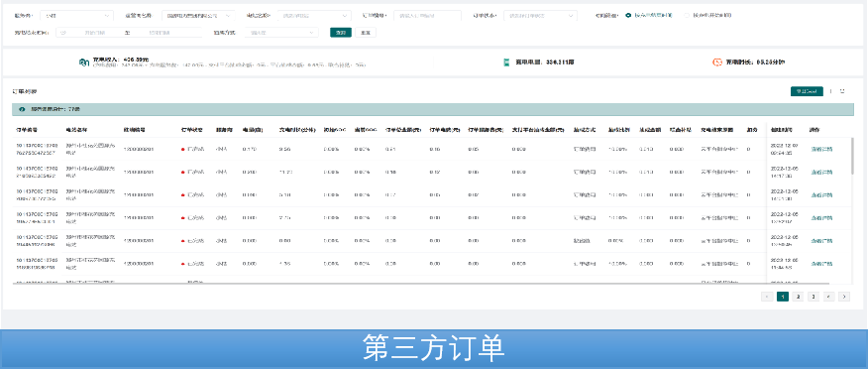Open the service provider dropdown
Image resolution: width=868 pixels, height=369 pixels.
77,16
